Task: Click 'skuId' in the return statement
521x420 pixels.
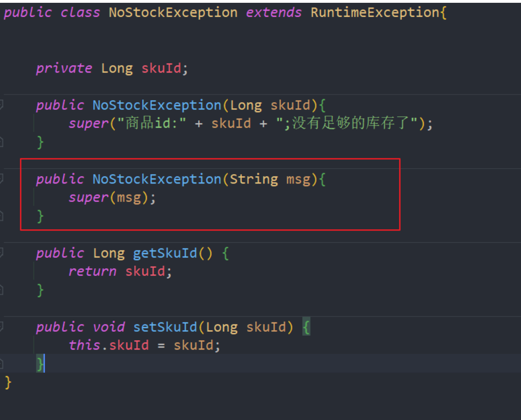Action: pyautogui.click(x=145, y=271)
